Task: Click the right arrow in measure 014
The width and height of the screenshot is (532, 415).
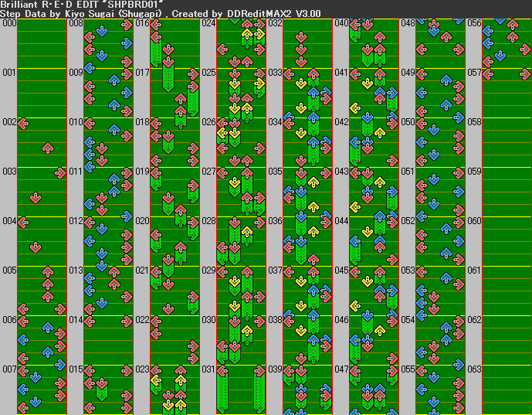Action: tap(127, 321)
